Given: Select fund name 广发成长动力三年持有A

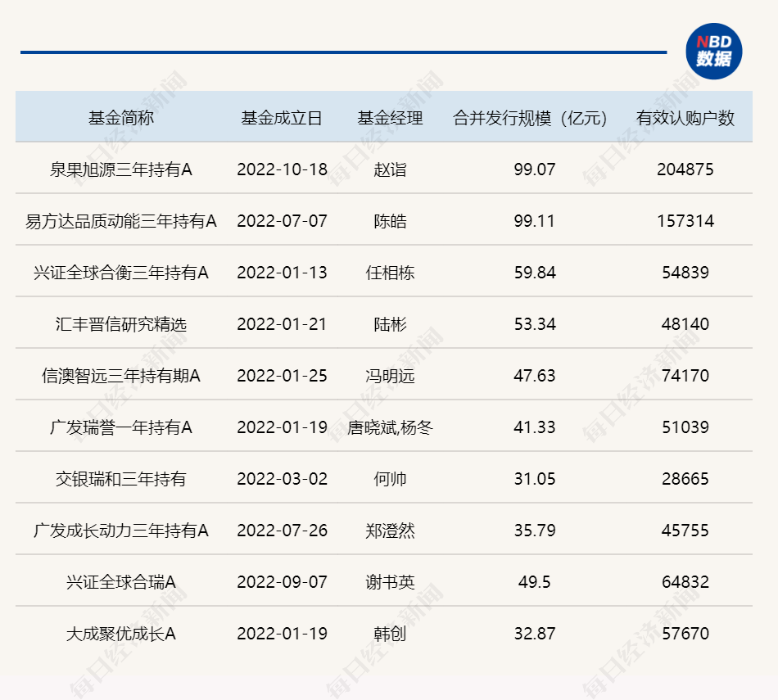Looking at the screenshot, I should tap(121, 531).
